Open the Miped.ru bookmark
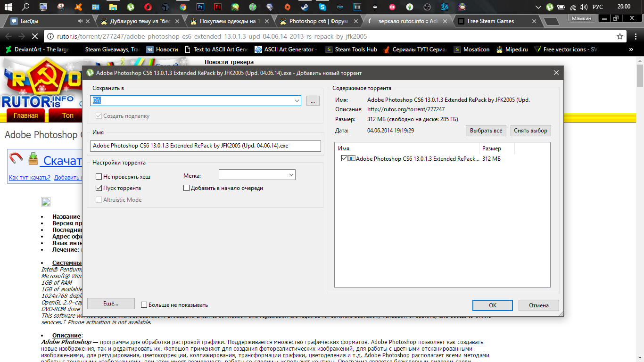 pyautogui.click(x=511, y=49)
